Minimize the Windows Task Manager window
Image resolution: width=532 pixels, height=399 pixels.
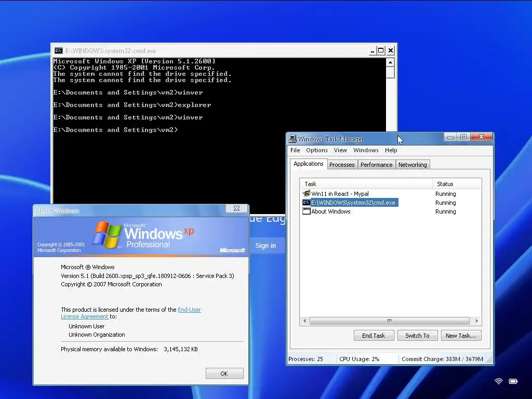(x=450, y=137)
